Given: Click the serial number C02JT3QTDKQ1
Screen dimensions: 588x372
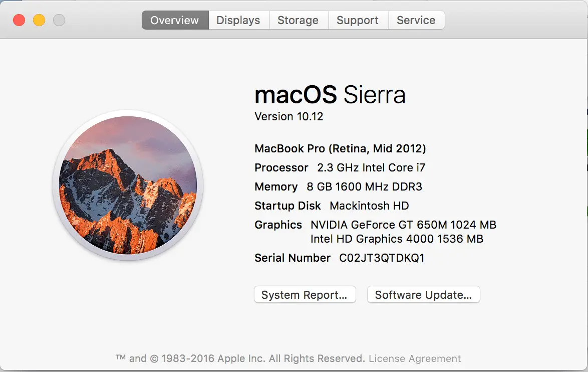Looking at the screenshot, I should pos(382,258).
